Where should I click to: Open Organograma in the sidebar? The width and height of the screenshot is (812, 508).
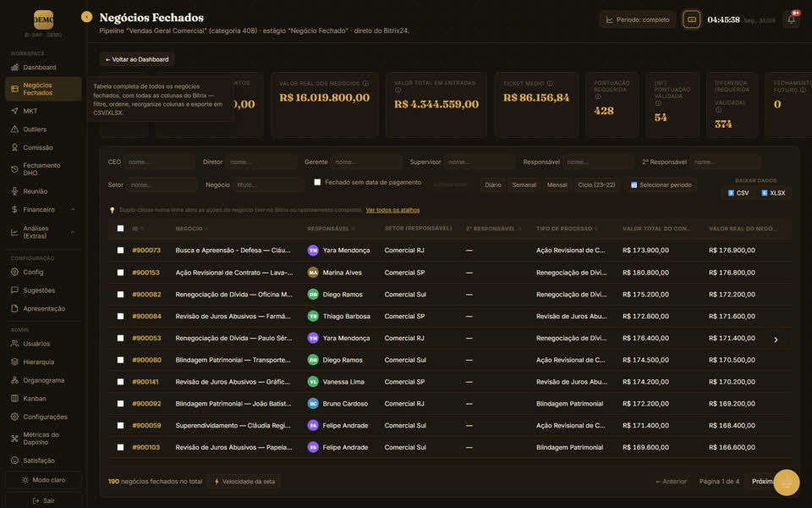43,380
